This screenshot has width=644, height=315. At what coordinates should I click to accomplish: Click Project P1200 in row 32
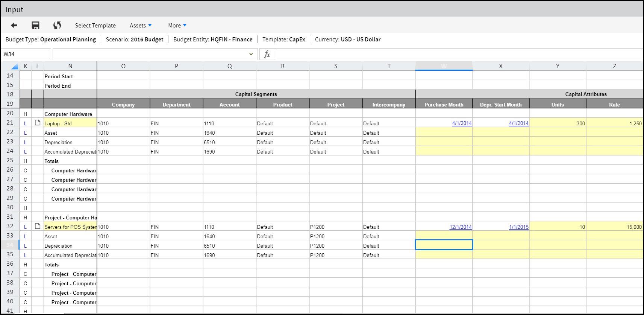336,227
